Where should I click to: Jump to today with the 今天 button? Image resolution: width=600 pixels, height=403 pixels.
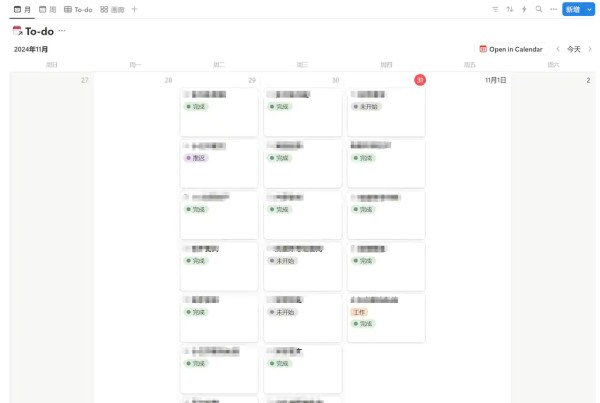[574, 49]
